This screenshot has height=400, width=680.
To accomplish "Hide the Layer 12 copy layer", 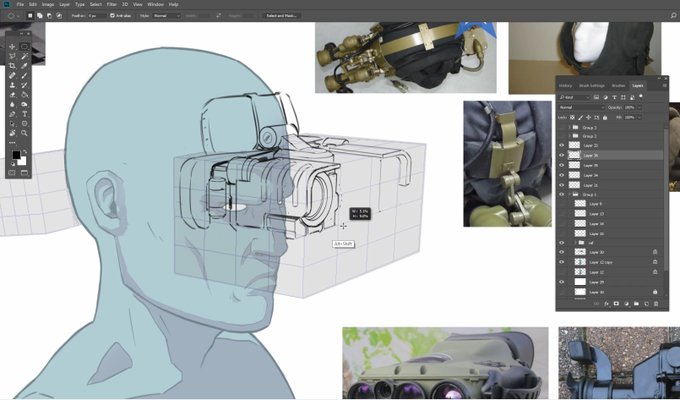I will coord(562,262).
